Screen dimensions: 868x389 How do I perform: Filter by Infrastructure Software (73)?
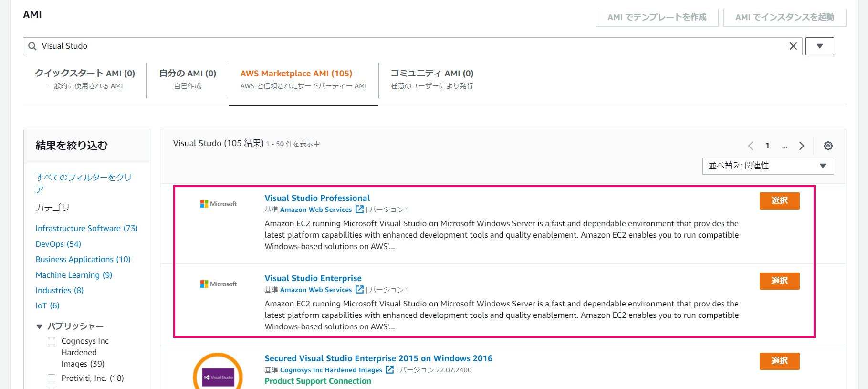pos(87,228)
